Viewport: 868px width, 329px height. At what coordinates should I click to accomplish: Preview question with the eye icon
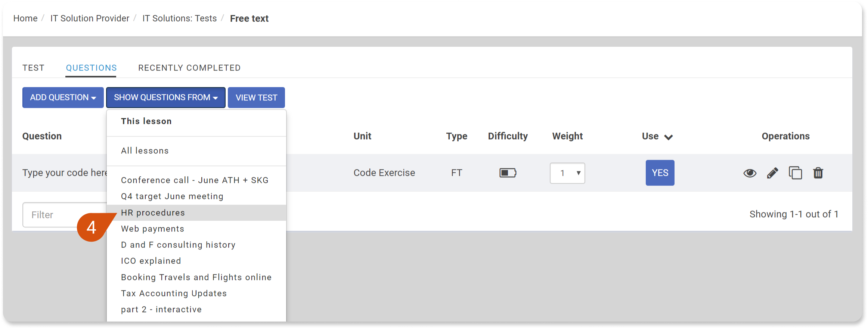(750, 173)
